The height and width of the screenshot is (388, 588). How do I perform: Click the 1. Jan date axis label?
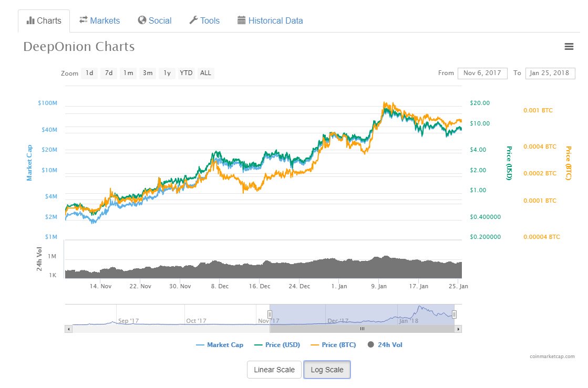[x=339, y=286]
